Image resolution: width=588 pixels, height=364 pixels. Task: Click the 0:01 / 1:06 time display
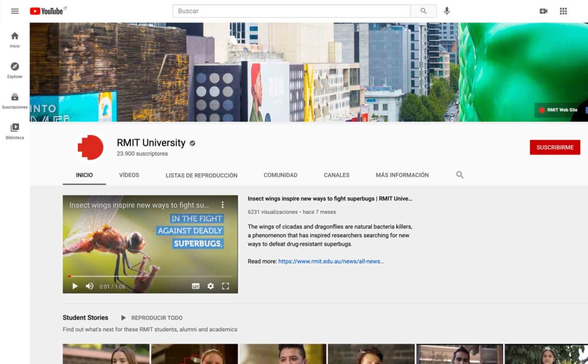tap(112, 286)
